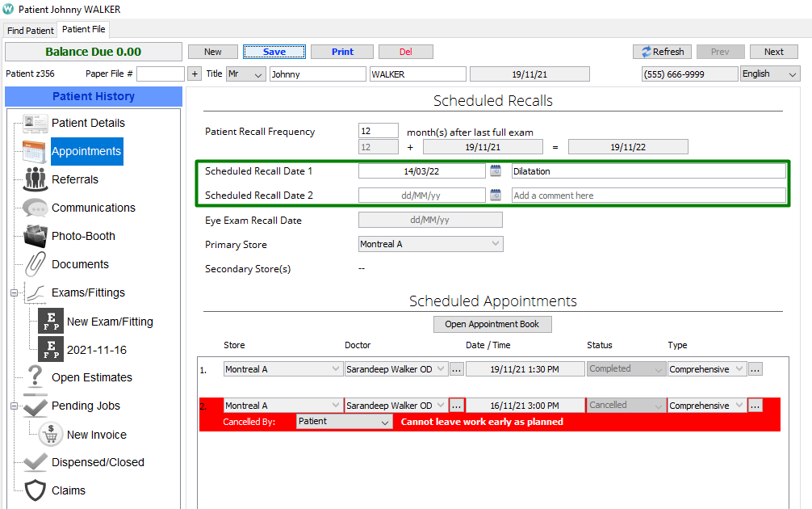This screenshot has height=509, width=812.
Task: Click the Add a comment here field
Action: click(x=648, y=196)
